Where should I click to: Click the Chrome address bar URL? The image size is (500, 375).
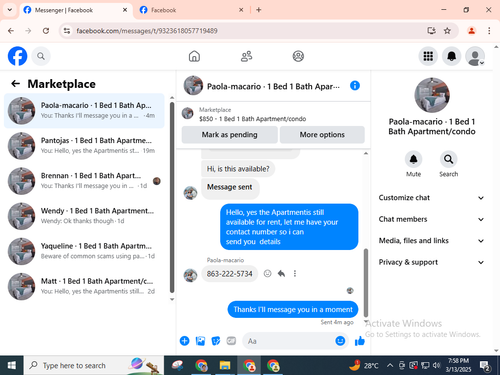point(147,31)
